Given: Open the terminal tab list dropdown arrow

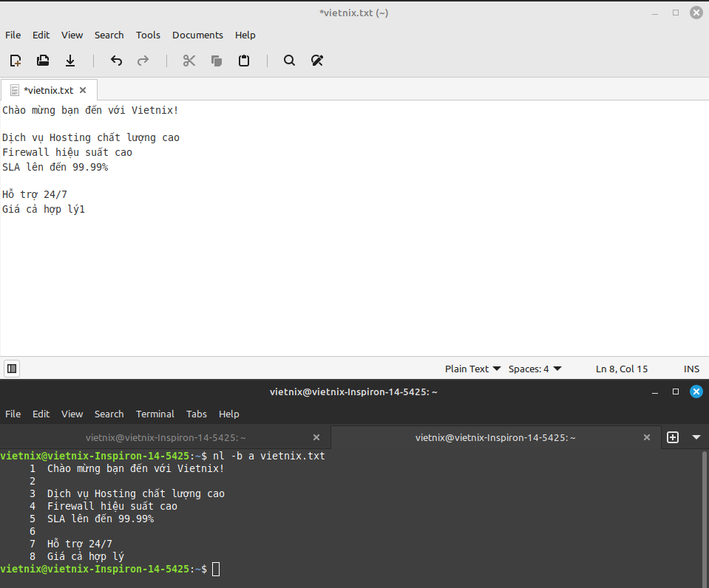Looking at the screenshot, I should 696,437.
